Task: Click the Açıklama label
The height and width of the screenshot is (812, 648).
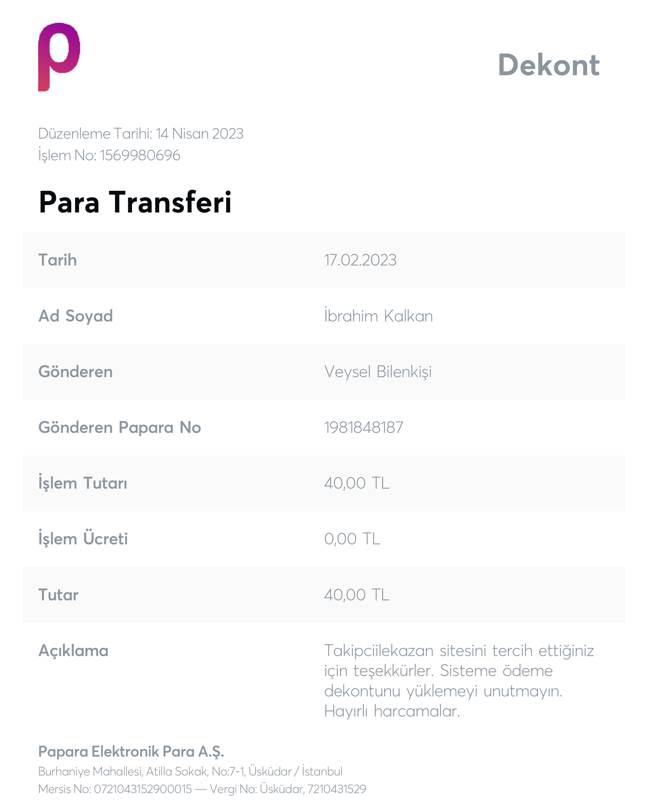Action: click(74, 651)
